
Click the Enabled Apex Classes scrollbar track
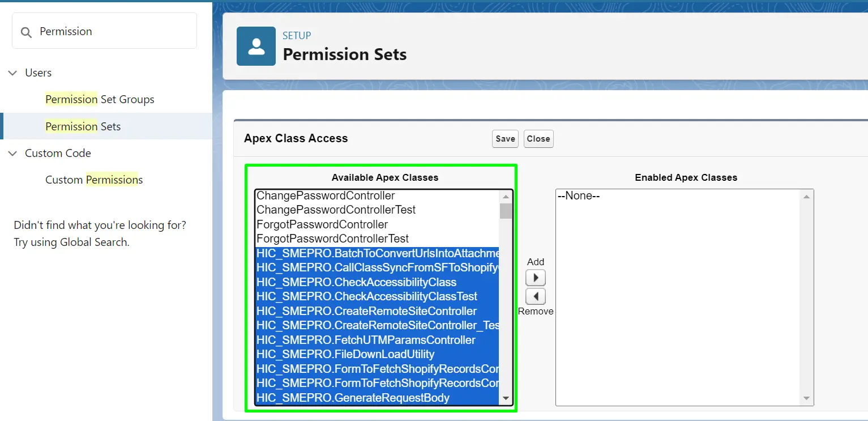[807, 297]
